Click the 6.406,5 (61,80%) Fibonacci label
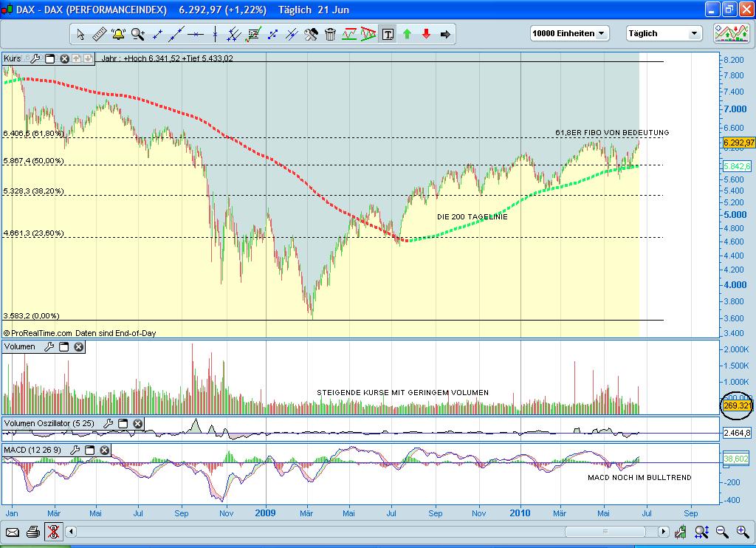This screenshot has width=756, height=548. click(x=33, y=133)
